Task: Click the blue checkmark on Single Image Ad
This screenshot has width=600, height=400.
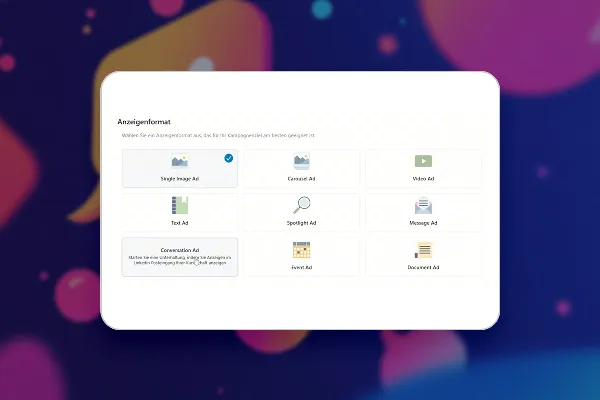Action: pyautogui.click(x=229, y=158)
